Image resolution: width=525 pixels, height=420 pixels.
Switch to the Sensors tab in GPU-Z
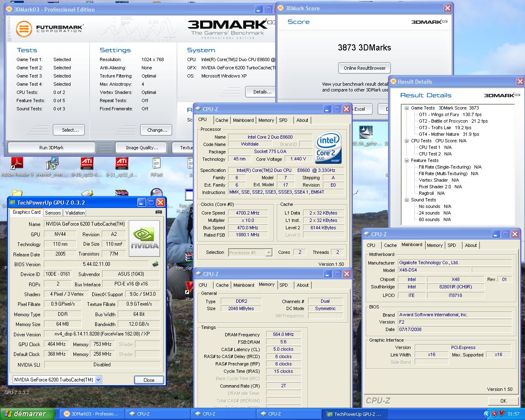click(x=53, y=213)
